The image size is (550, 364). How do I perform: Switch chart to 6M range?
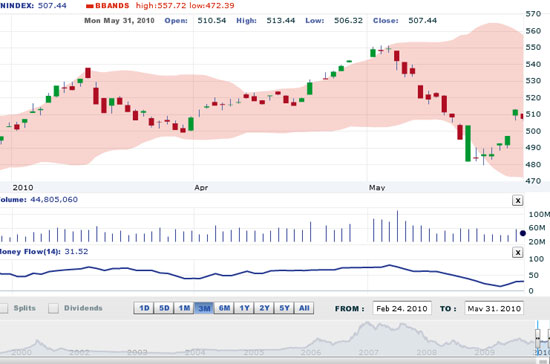tap(224, 308)
